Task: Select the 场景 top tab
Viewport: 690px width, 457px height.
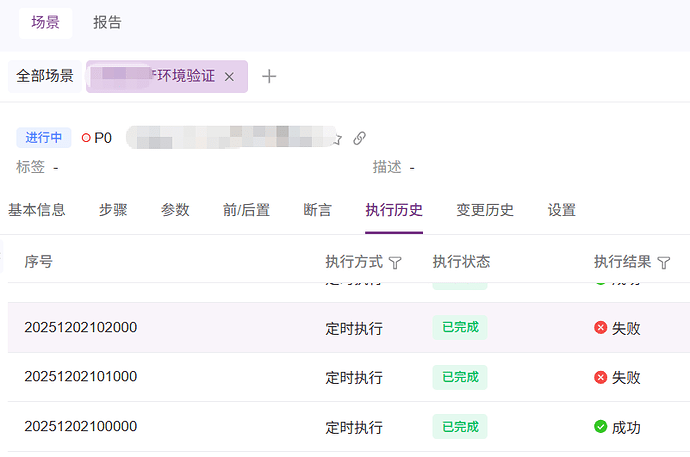Action: tap(45, 22)
